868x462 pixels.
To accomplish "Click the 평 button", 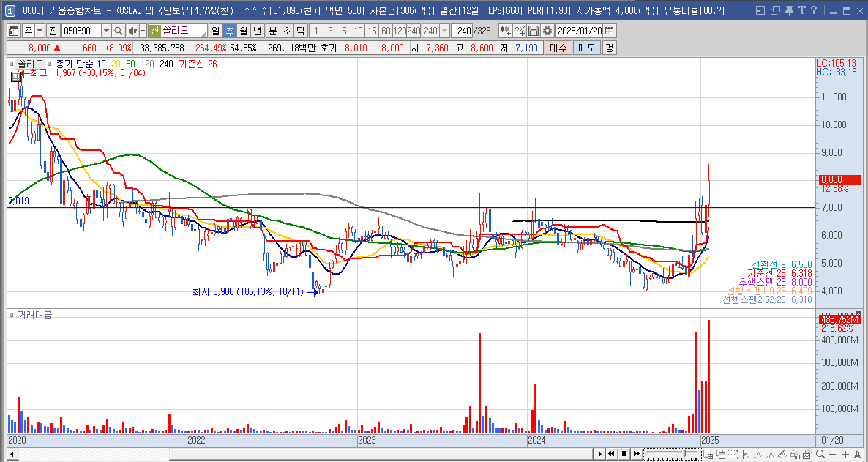I will [609, 48].
